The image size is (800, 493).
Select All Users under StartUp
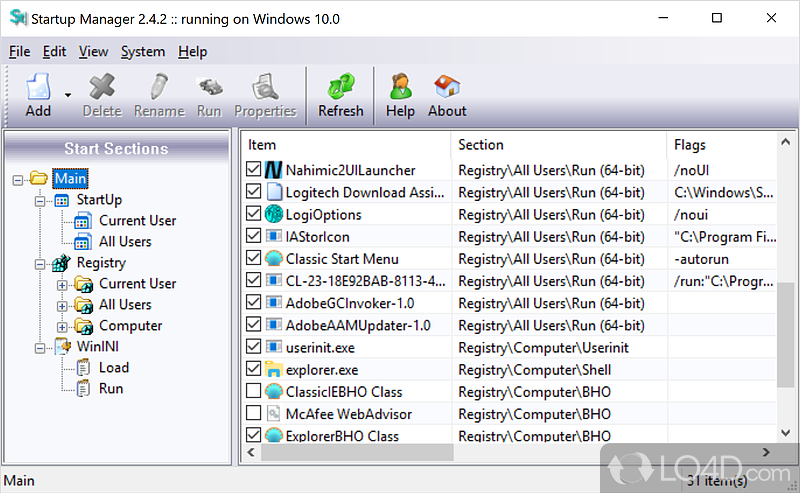125,241
